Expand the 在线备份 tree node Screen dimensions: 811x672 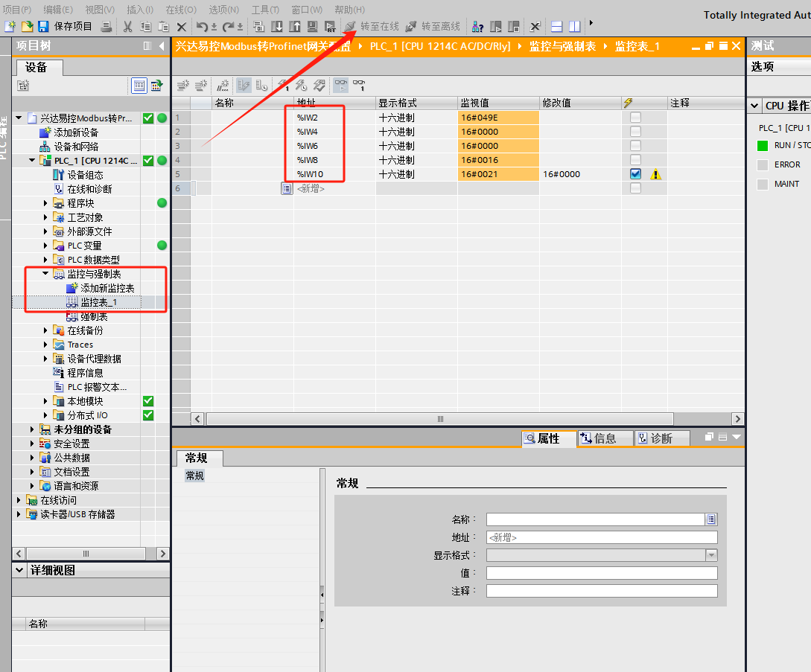(x=45, y=330)
